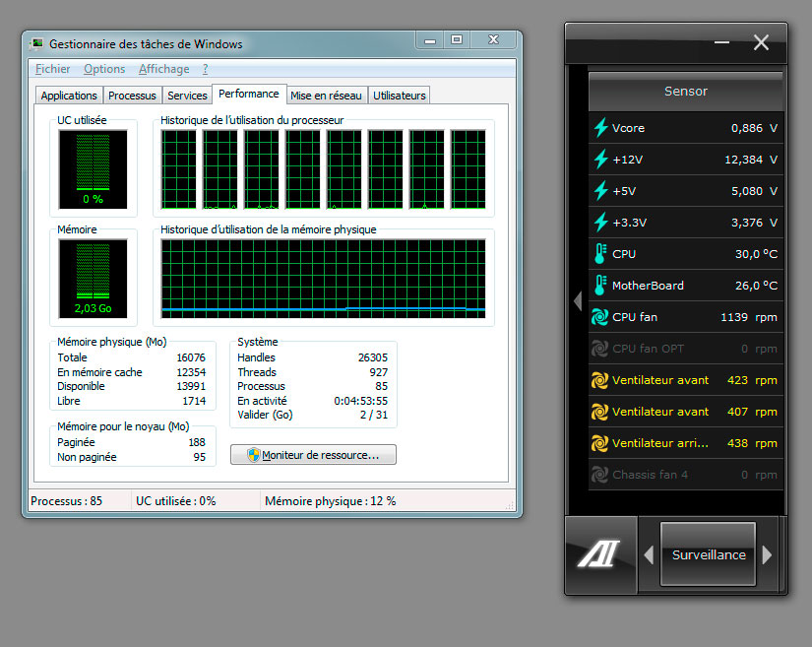This screenshot has width=812, height=647.
Task: Click the +3.3V lightning bolt icon
Action: point(600,223)
